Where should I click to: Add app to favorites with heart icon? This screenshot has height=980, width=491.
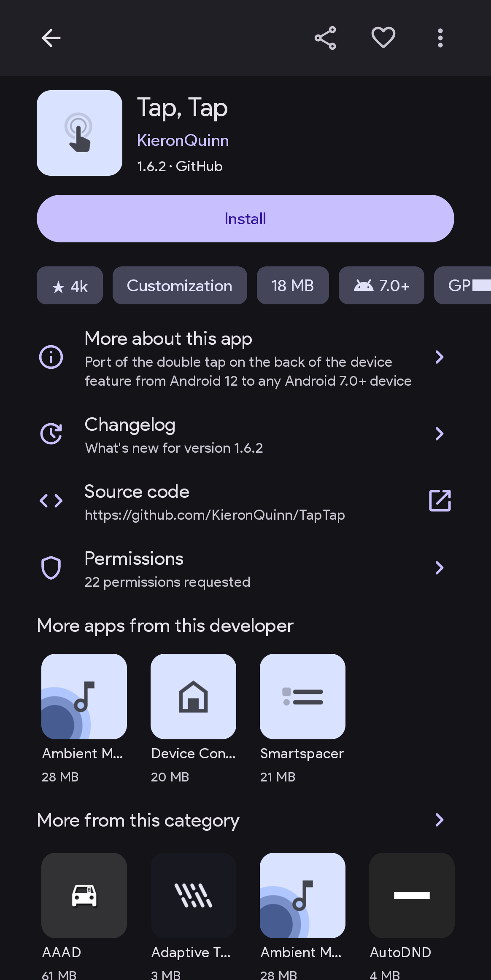383,38
